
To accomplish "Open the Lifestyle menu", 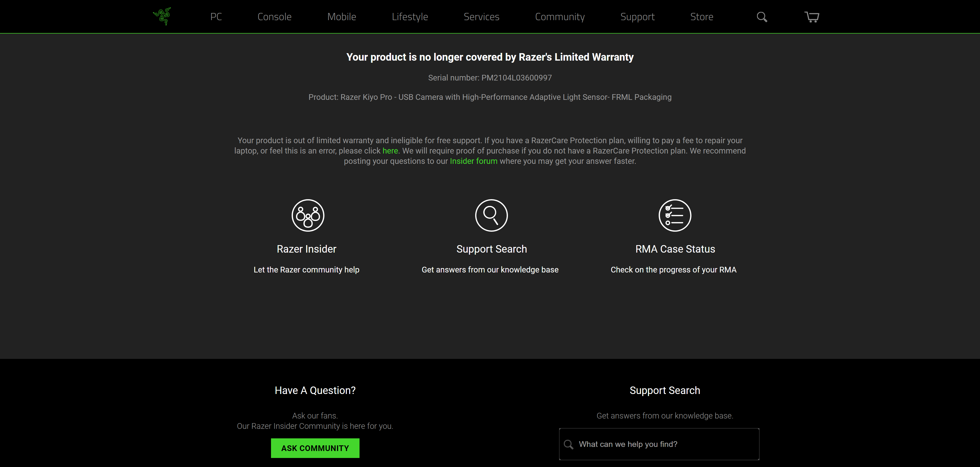I will pos(410,17).
